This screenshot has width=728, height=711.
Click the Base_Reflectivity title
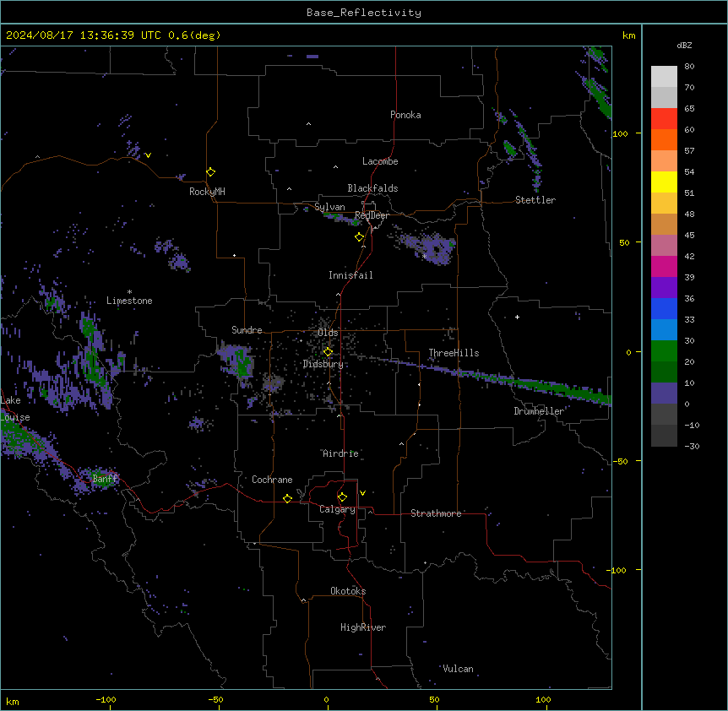coord(364,13)
